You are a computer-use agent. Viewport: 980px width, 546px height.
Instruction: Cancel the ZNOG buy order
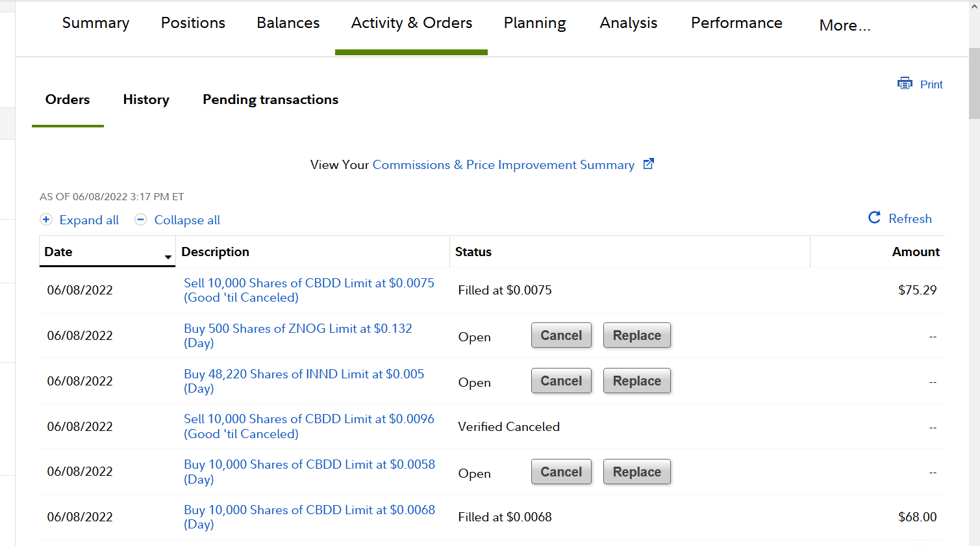pos(561,335)
